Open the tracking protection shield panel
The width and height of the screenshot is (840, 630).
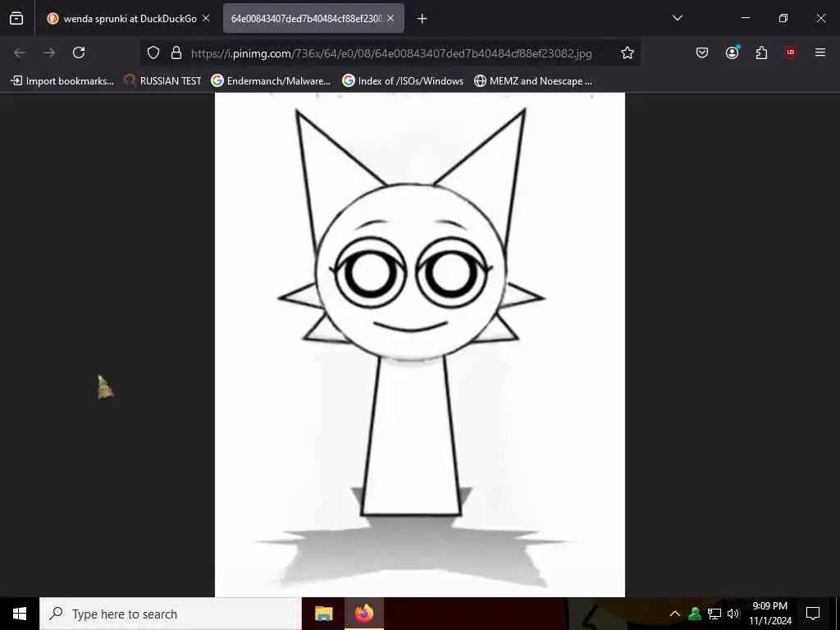pos(153,52)
